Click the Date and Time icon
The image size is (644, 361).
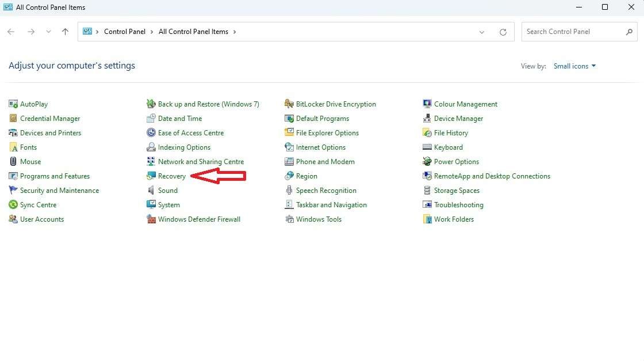[x=151, y=119]
